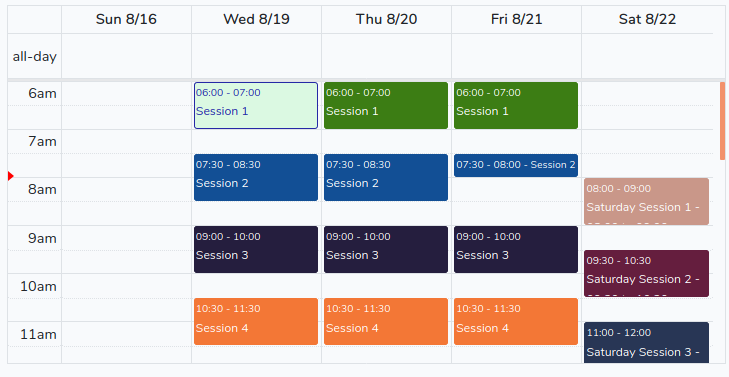Select Friday 06:00 - 07:00 Session 1
The width and height of the screenshot is (729, 377).
tap(516, 106)
